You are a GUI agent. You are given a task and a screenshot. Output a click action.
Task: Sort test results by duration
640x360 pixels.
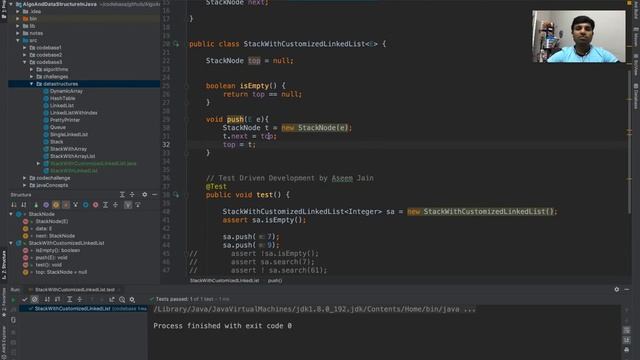coord(57,300)
